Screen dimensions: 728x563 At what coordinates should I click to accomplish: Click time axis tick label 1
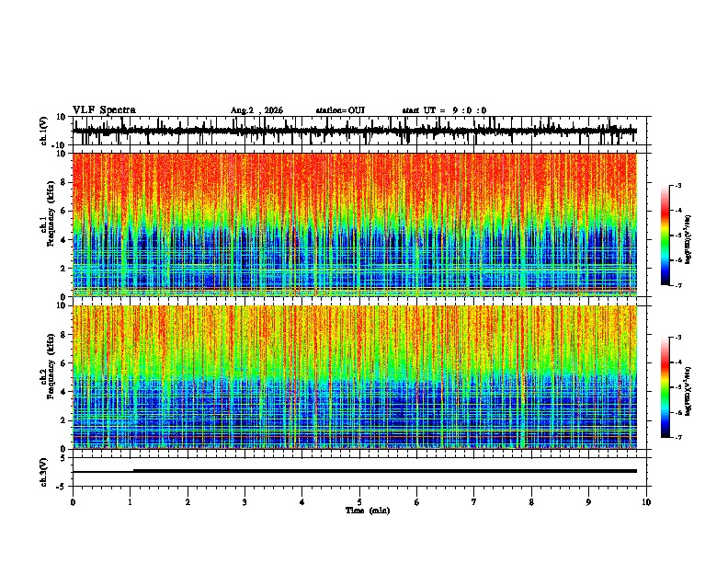point(130,502)
